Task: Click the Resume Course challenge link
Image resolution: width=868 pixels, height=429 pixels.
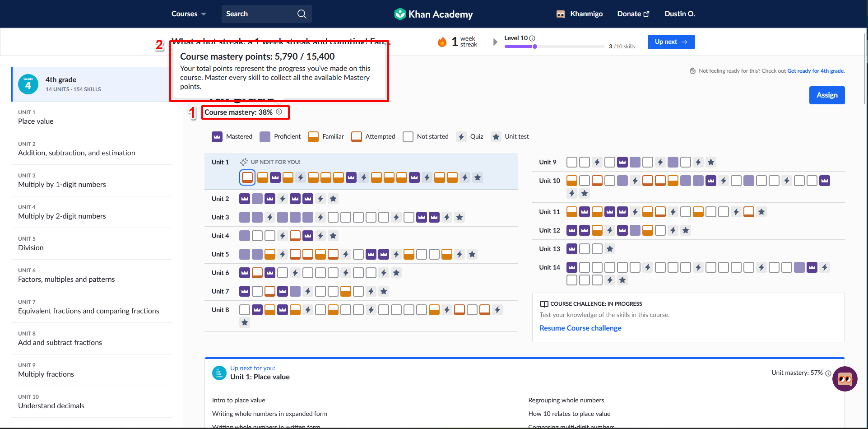Action: coord(580,328)
